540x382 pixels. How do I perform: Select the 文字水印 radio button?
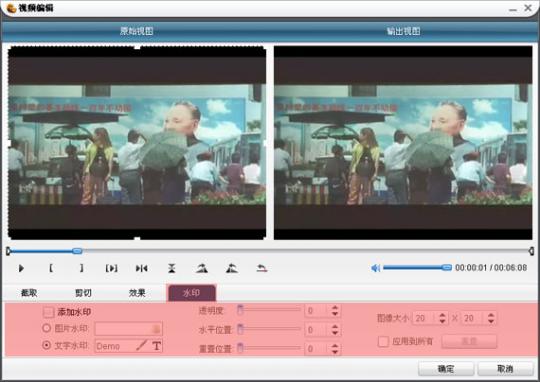(x=46, y=345)
